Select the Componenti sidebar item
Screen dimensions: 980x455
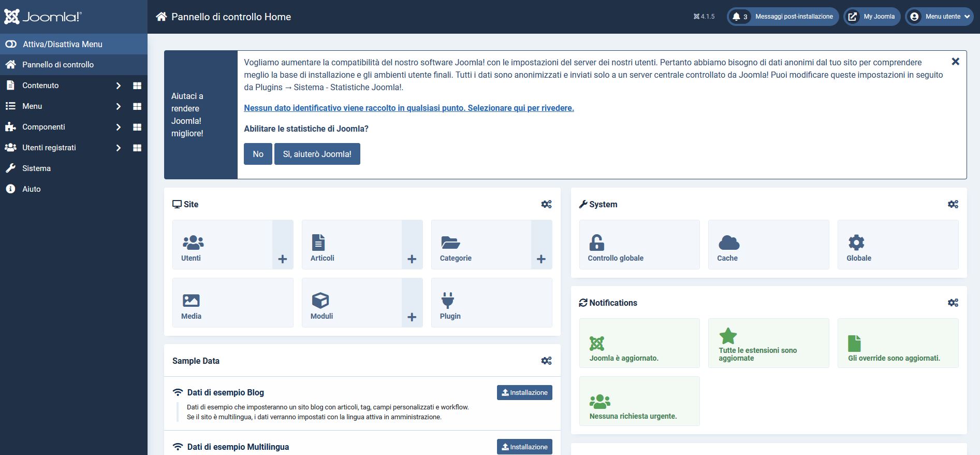43,127
